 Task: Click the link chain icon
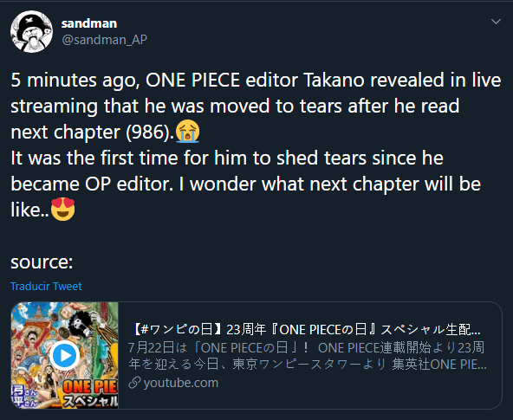pos(134,383)
